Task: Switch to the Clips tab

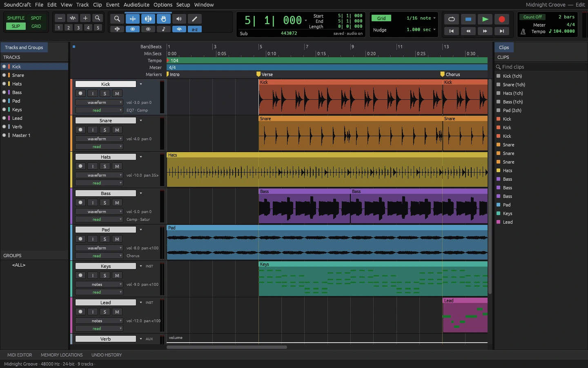Action: (x=504, y=47)
